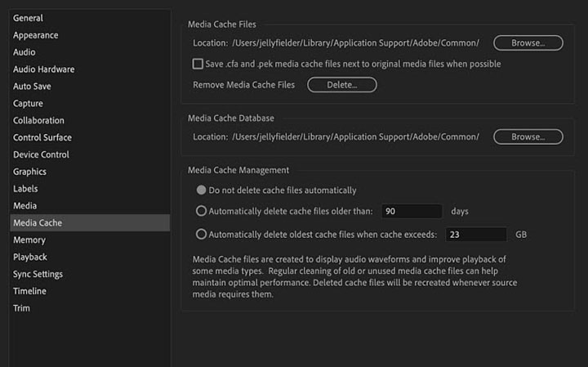Open the Collaboration preferences section
Screen dimensions: 588x367
coord(38,121)
